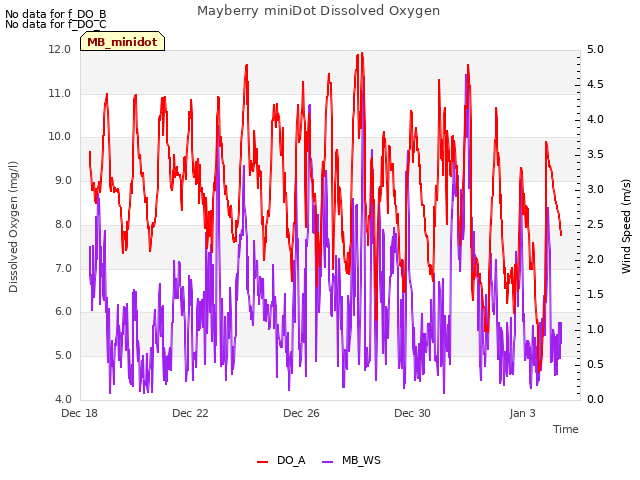
Task: Click the 4.5 wind speed axis value
Action: [595, 84]
